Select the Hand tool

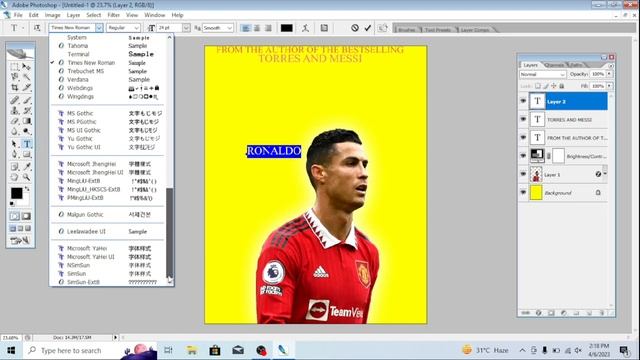(x=14, y=177)
